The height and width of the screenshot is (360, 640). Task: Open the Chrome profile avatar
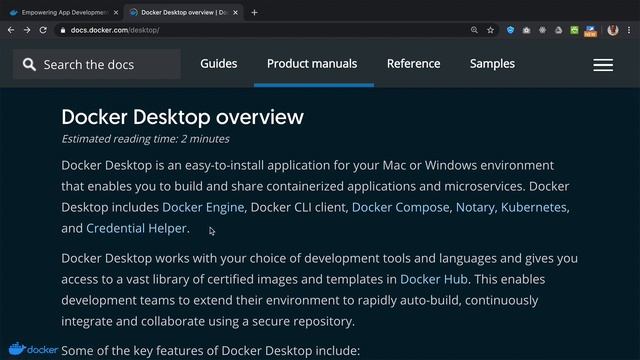[613, 30]
